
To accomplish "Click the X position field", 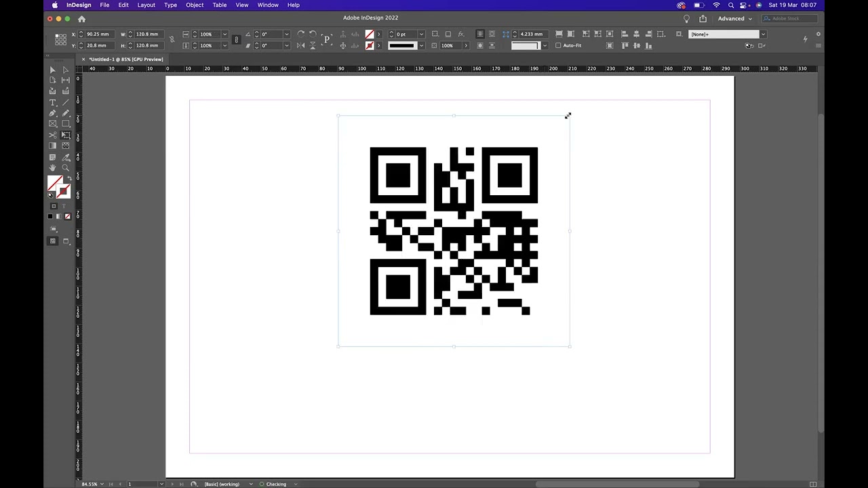I will click(x=99, y=34).
